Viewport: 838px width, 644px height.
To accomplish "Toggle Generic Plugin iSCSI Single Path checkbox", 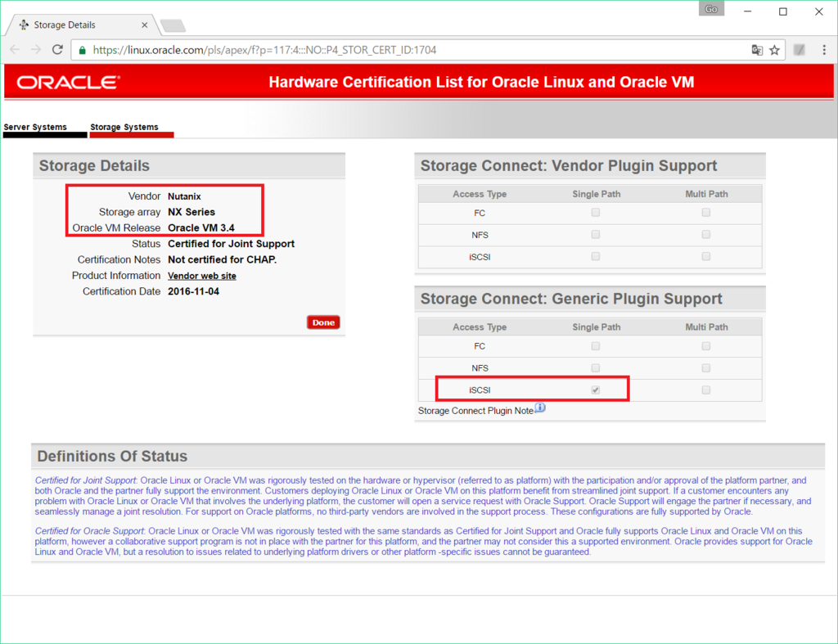I will tap(596, 390).
